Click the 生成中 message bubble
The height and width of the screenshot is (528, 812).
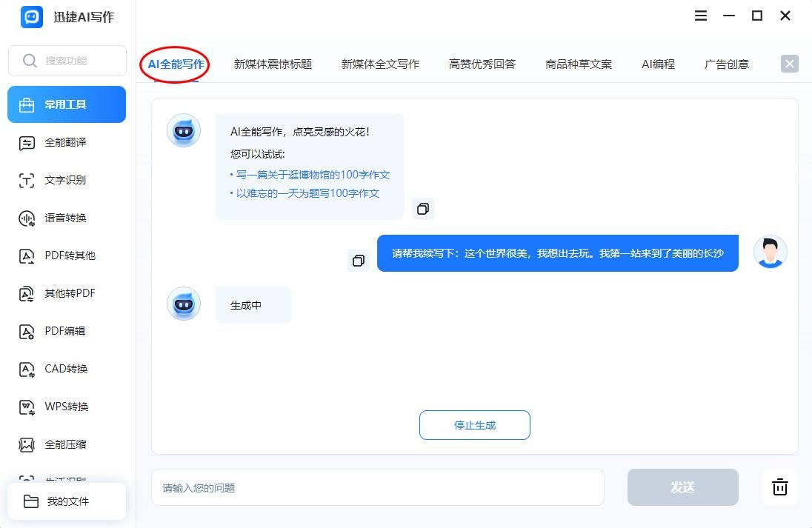point(253,305)
